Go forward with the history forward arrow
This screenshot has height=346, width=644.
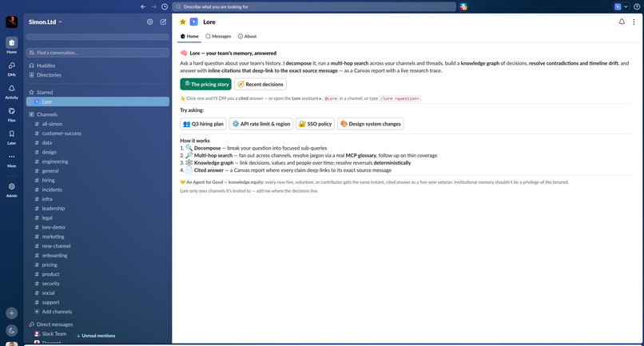[x=153, y=6]
